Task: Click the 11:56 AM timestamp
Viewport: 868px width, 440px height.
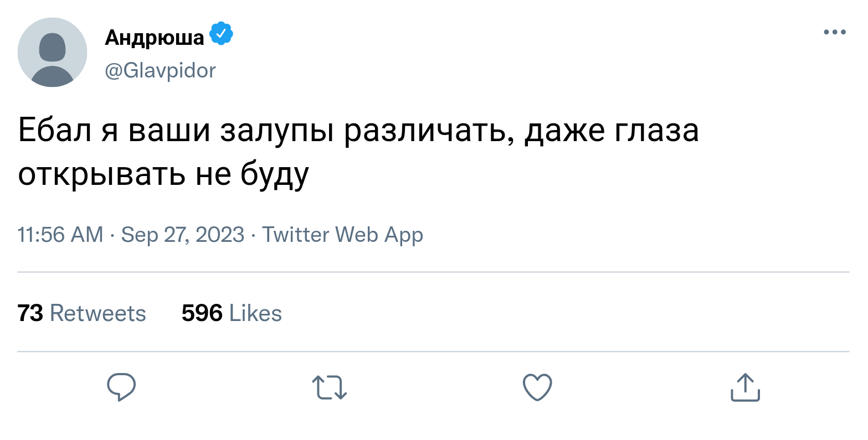Action: coord(60,235)
